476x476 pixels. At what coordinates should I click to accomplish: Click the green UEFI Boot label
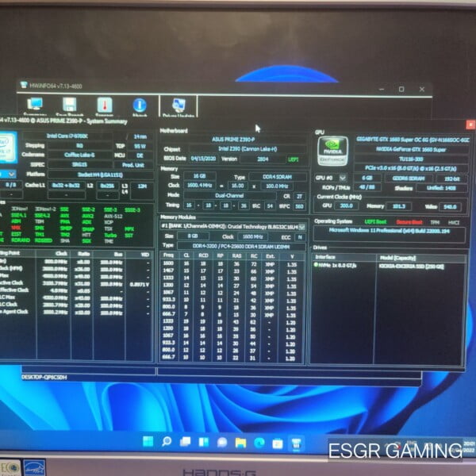pos(375,221)
